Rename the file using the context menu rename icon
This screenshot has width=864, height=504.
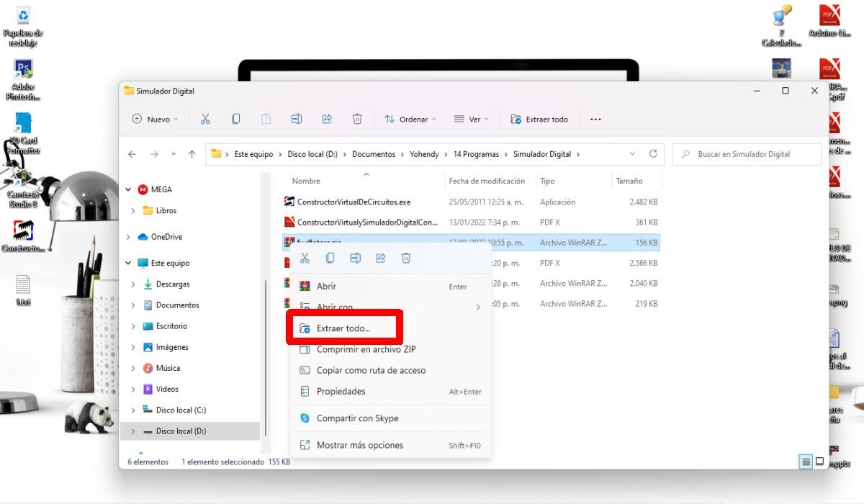(x=355, y=258)
